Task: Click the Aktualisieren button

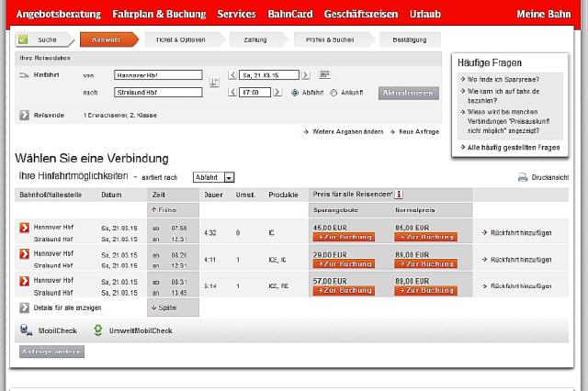Action: coord(408,94)
